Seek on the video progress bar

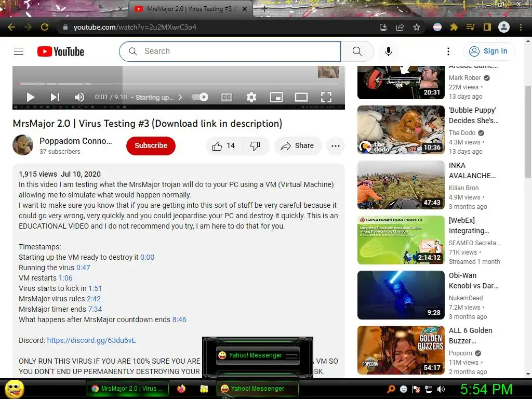click(x=179, y=84)
